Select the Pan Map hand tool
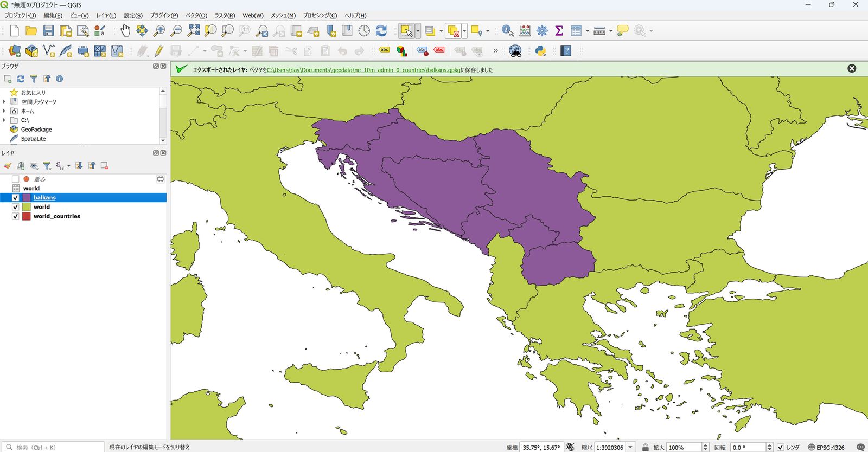868x452 pixels. [x=125, y=31]
